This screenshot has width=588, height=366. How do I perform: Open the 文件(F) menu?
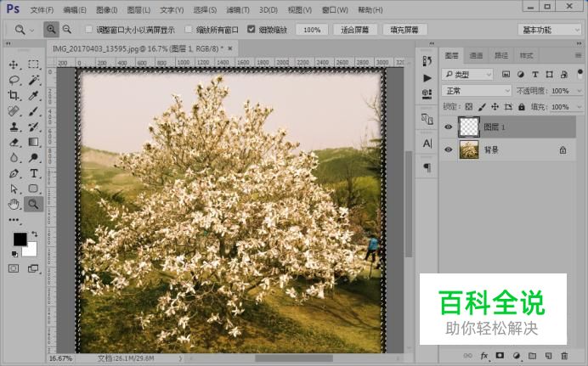pyautogui.click(x=42, y=9)
